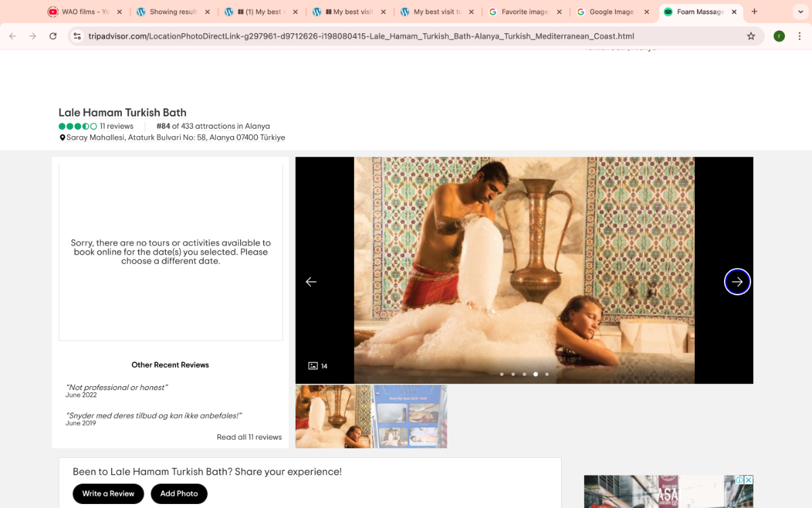
Task: Open Read all 11 reviews link
Action: 249,437
